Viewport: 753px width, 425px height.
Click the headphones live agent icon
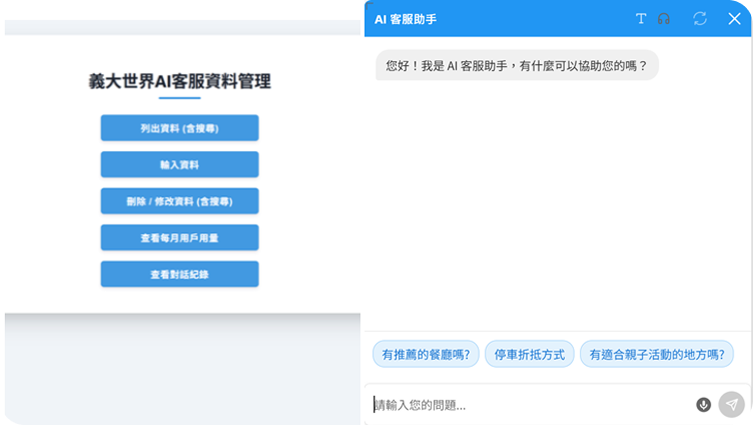pos(664,19)
